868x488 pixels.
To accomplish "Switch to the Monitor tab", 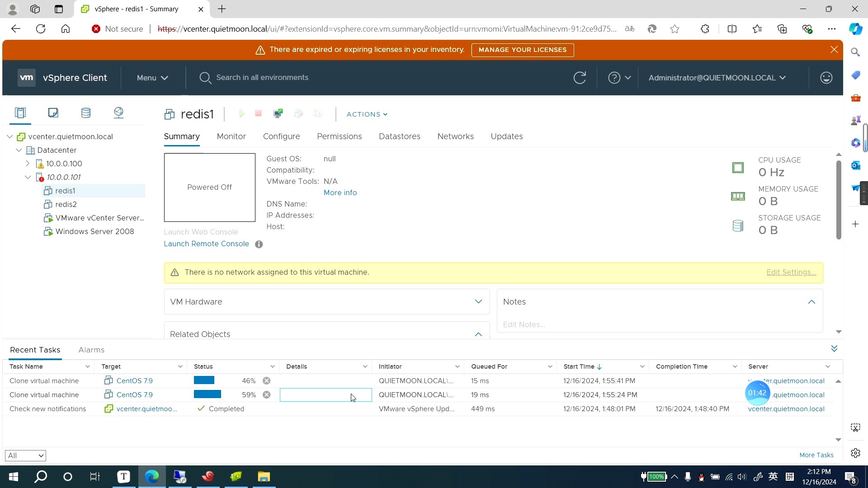I will point(231,136).
